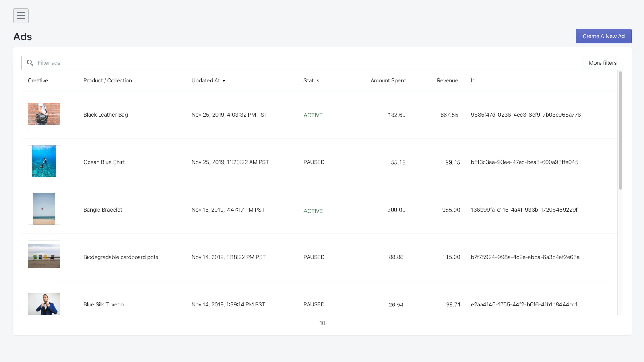This screenshot has height=362, width=644.
Task: Click the search magnifier icon
Action: click(x=30, y=63)
